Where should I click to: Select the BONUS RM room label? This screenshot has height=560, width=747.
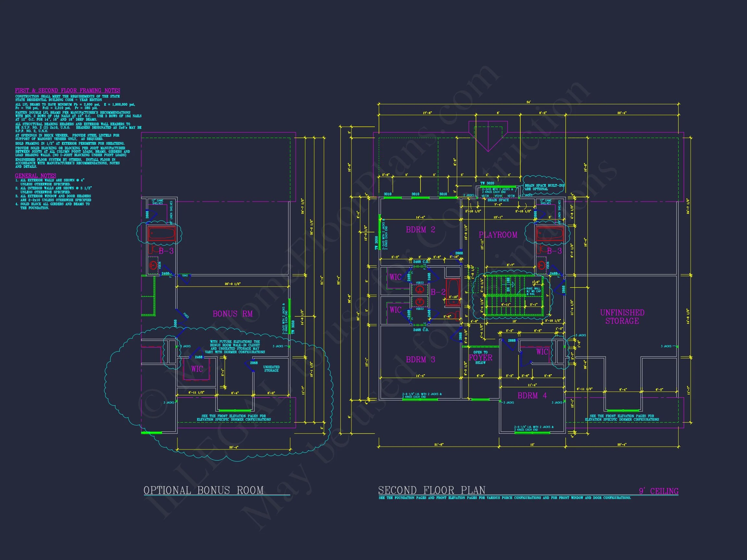pyautogui.click(x=232, y=314)
